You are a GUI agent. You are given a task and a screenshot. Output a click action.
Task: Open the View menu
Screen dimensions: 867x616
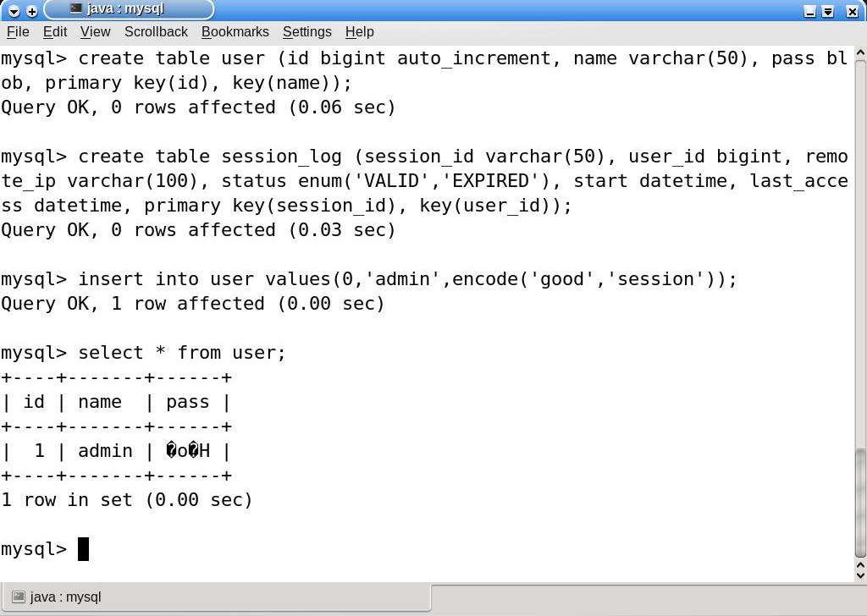pos(96,32)
